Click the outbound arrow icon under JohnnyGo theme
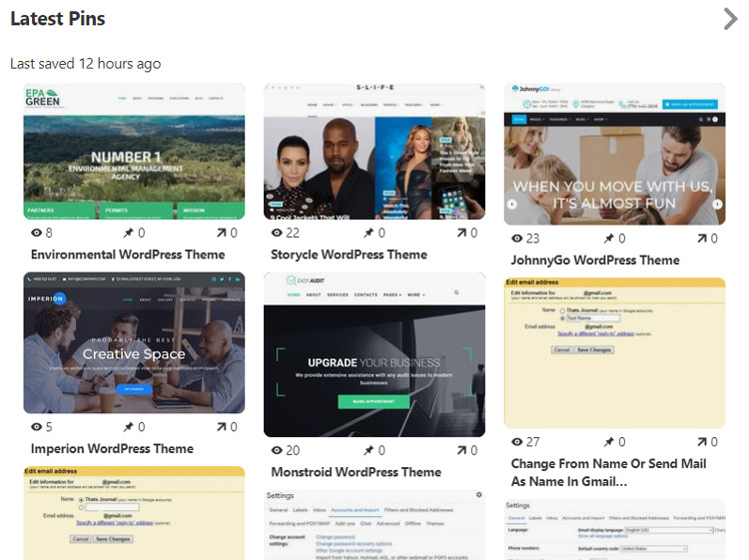 tap(702, 239)
